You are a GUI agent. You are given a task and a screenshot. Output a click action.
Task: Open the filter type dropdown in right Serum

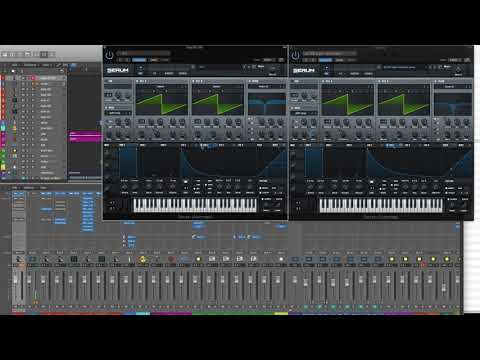453,86
